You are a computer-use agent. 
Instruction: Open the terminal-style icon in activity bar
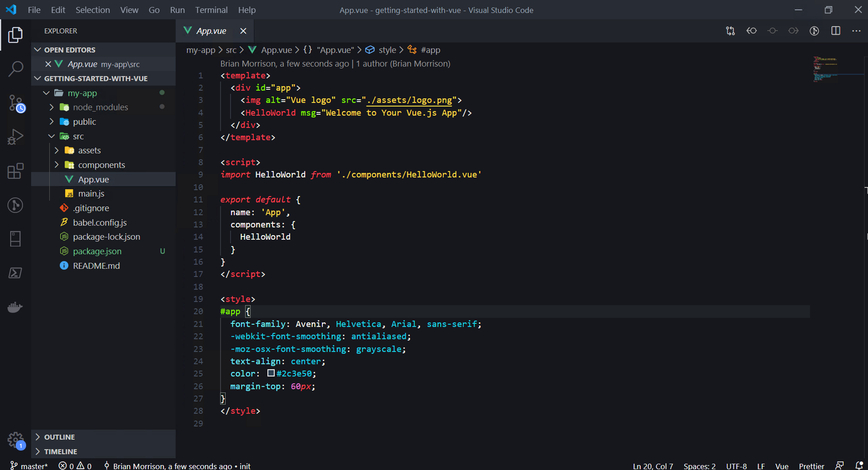pyautogui.click(x=15, y=273)
